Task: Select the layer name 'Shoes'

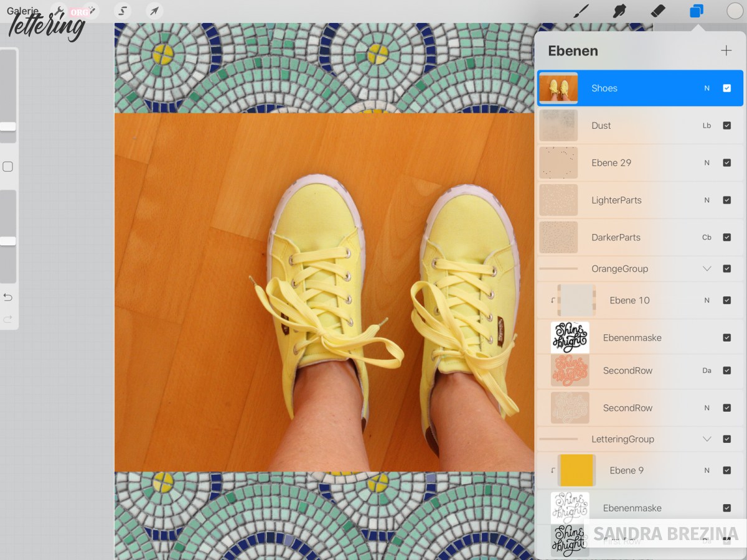Action: pyautogui.click(x=604, y=88)
